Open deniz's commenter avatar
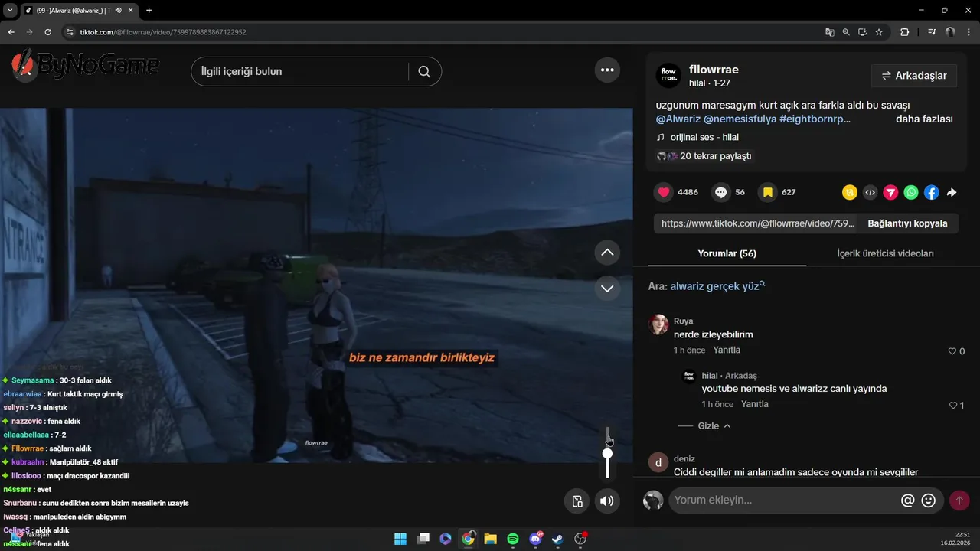Screen dimensions: 980x551 tap(658, 462)
